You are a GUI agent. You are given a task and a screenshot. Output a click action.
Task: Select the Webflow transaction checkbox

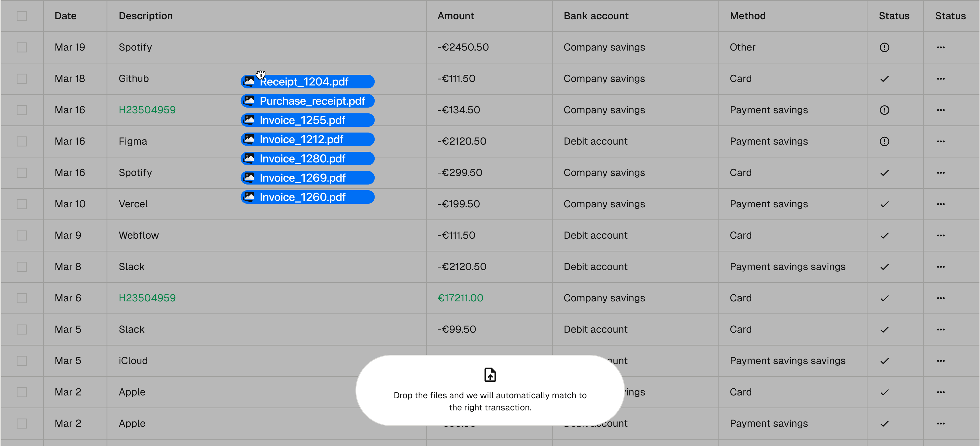[22, 235]
